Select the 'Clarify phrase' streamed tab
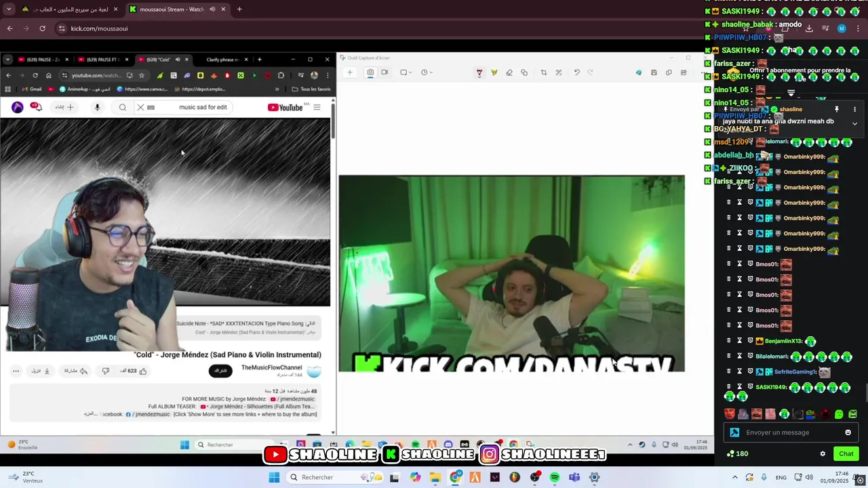This screenshot has width=868, height=488. click(224, 60)
